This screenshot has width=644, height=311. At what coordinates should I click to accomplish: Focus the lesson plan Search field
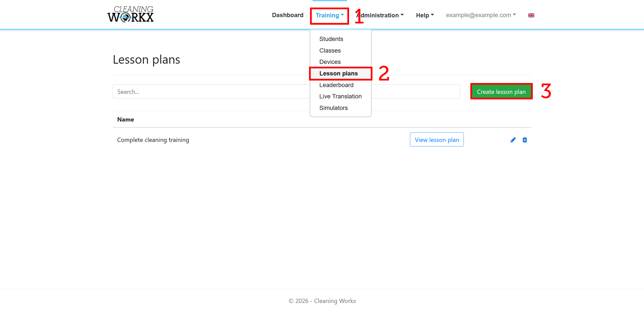click(286, 92)
